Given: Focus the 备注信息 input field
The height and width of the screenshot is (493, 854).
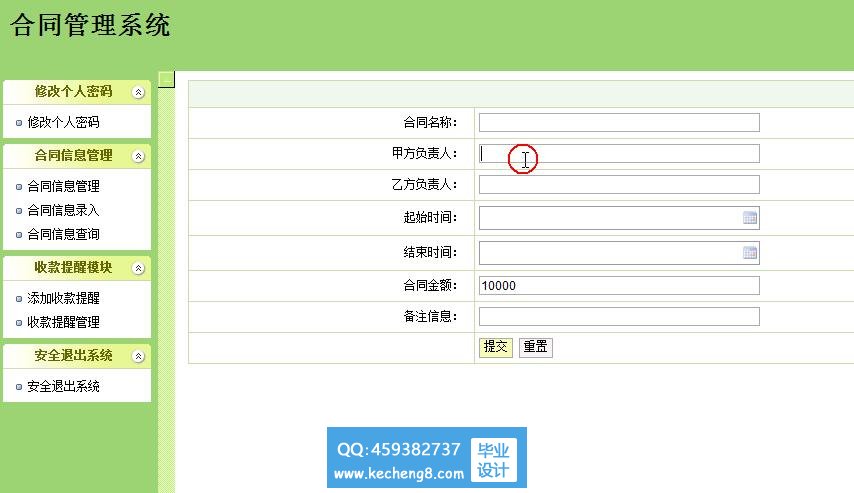Looking at the screenshot, I should 619,317.
